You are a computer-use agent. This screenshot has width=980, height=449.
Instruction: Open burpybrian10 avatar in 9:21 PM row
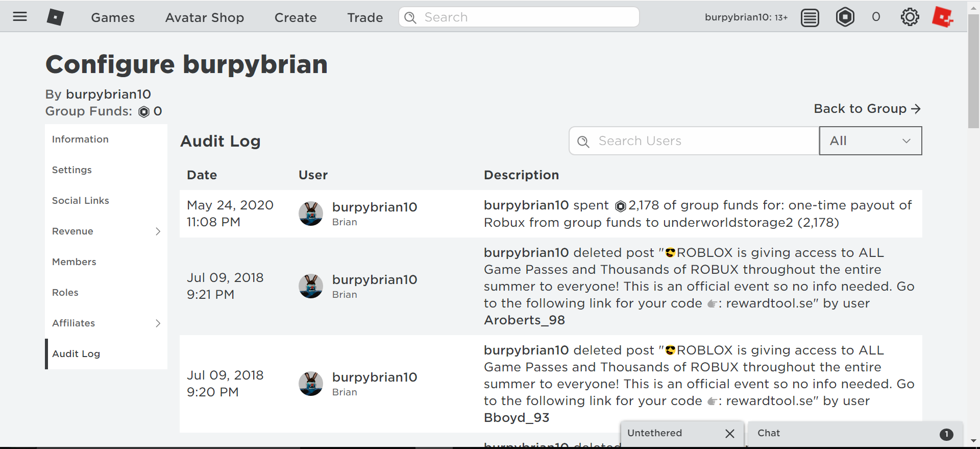point(311,286)
